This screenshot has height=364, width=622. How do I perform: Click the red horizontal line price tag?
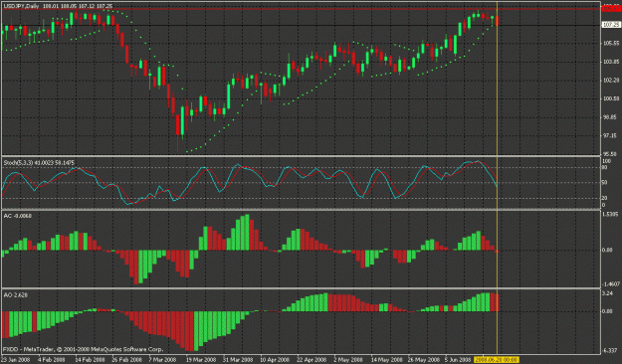coord(611,8)
